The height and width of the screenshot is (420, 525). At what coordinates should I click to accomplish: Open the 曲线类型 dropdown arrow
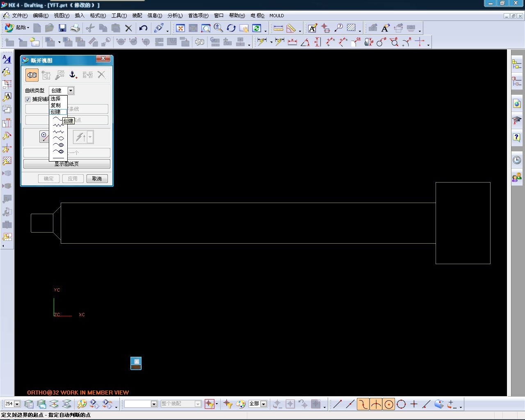click(x=71, y=91)
